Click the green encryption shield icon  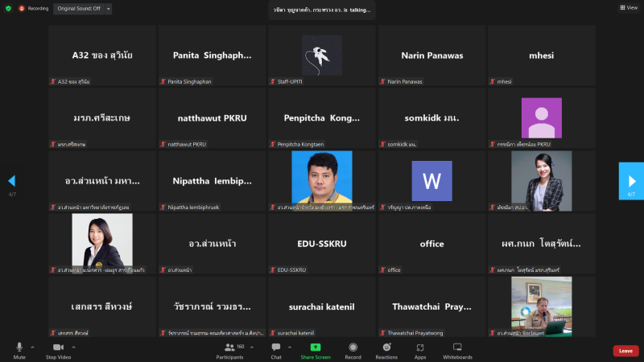8,8
